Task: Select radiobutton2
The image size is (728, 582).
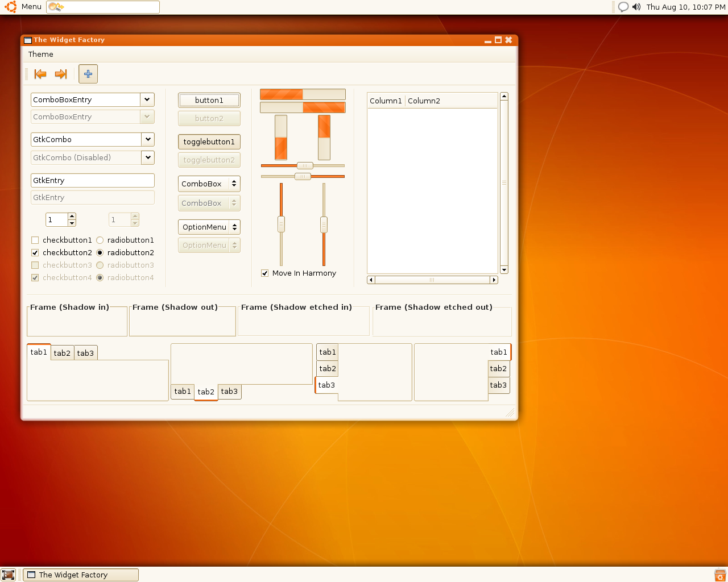Action: [x=100, y=252]
